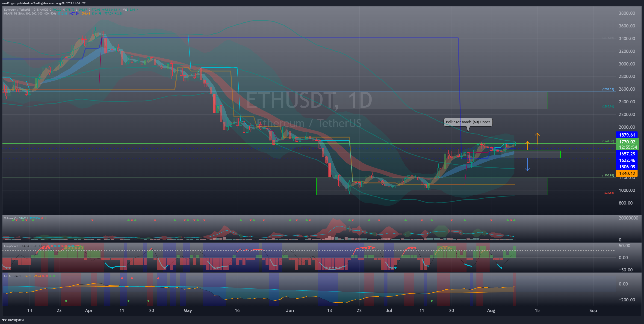The height and width of the screenshot is (324, 644).
Task: Click the '14' date on time axis
Action: [30, 310]
